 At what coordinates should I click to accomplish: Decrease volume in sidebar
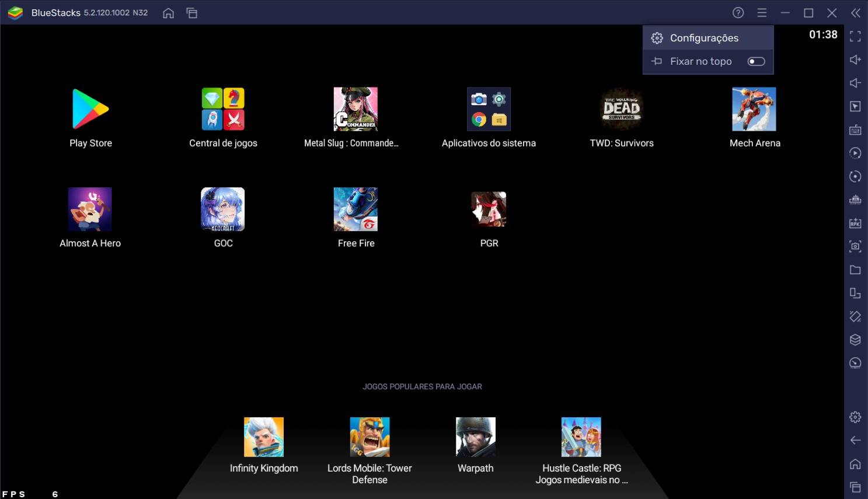855,83
